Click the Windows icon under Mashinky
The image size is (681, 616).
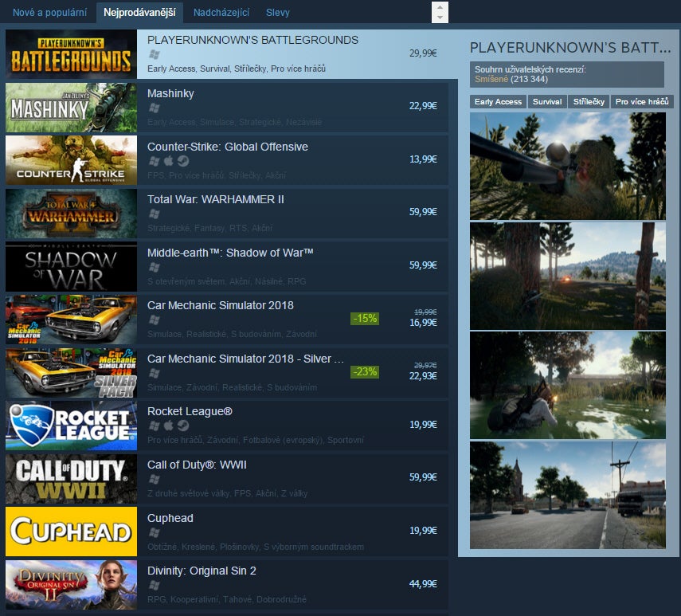[x=155, y=108]
